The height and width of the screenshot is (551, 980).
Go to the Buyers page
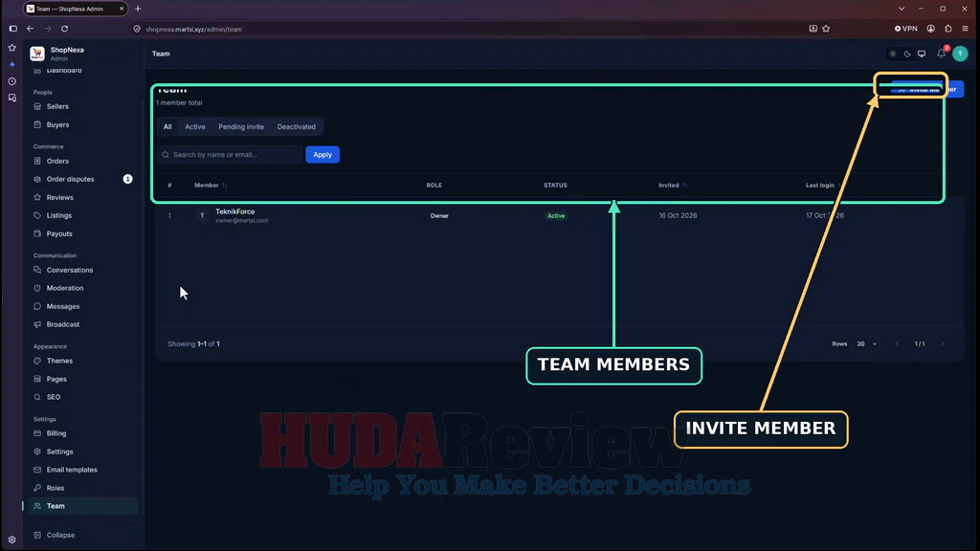point(57,124)
